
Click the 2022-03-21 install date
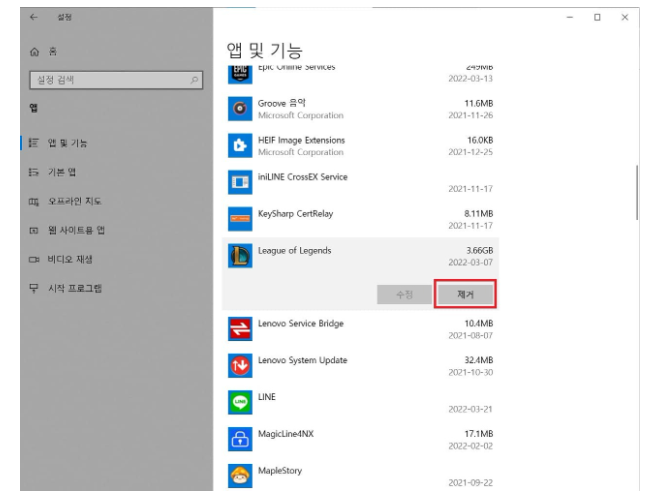471,409
